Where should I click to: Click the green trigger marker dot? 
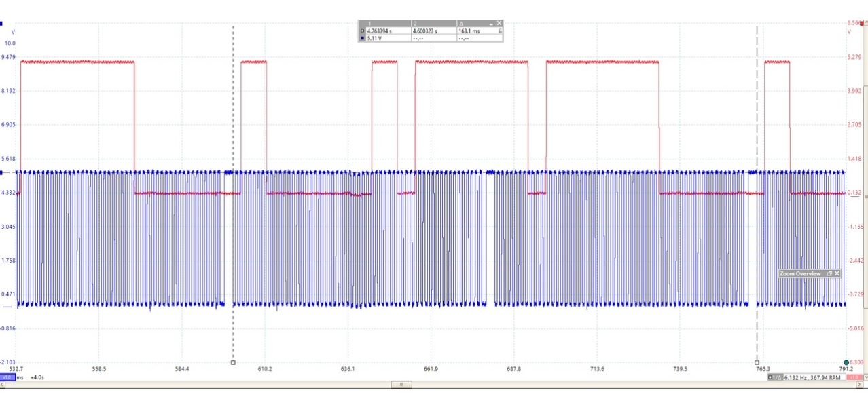click(846, 362)
